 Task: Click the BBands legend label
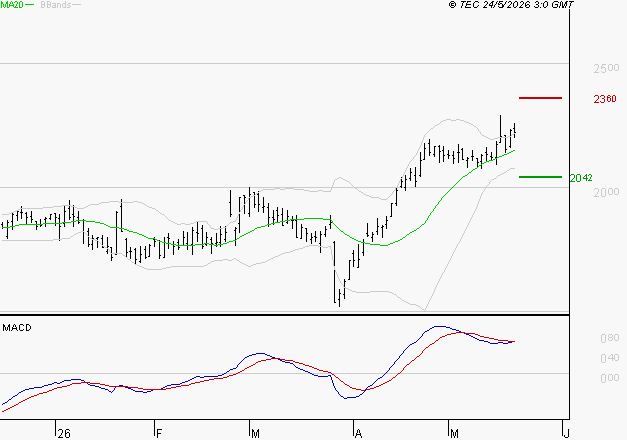[56, 5]
